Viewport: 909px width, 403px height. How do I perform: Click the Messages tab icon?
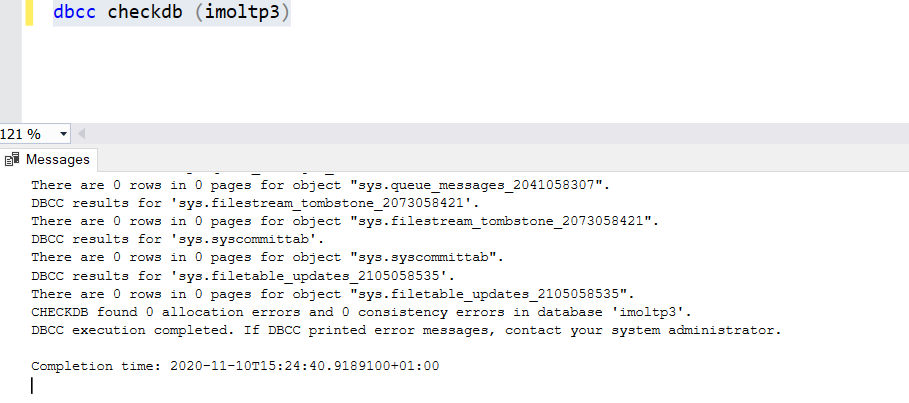pos(13,160)
